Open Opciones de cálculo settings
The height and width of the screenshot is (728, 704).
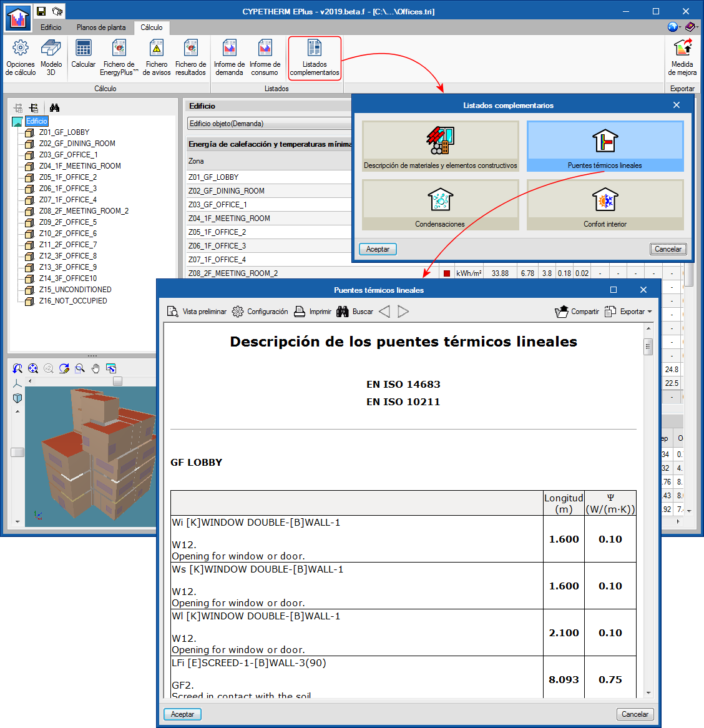pyautogui.click(x=21, y=57)
